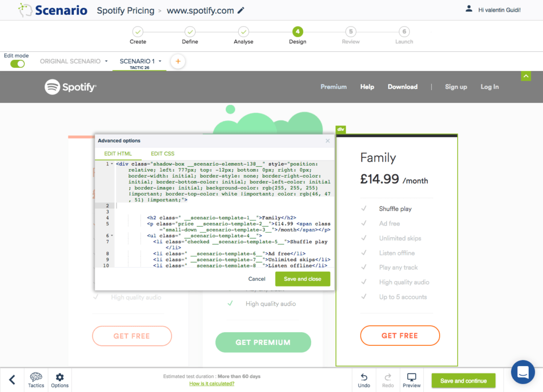Select Play any track in Family card
This screenshot has width=543, height=392.
(398, 268)
